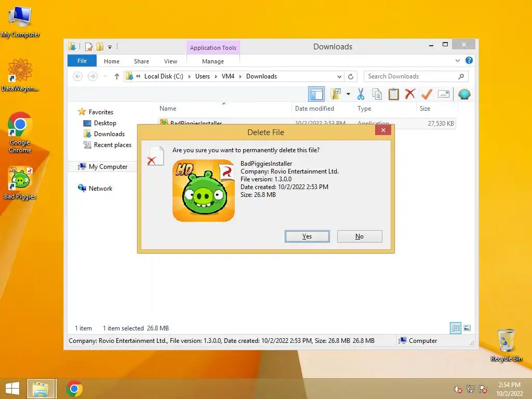The width and height of the screenshot is (532, 399).
Task: Select Network in navigation pane
Action: pyautogui.click(x=100, y=188)
